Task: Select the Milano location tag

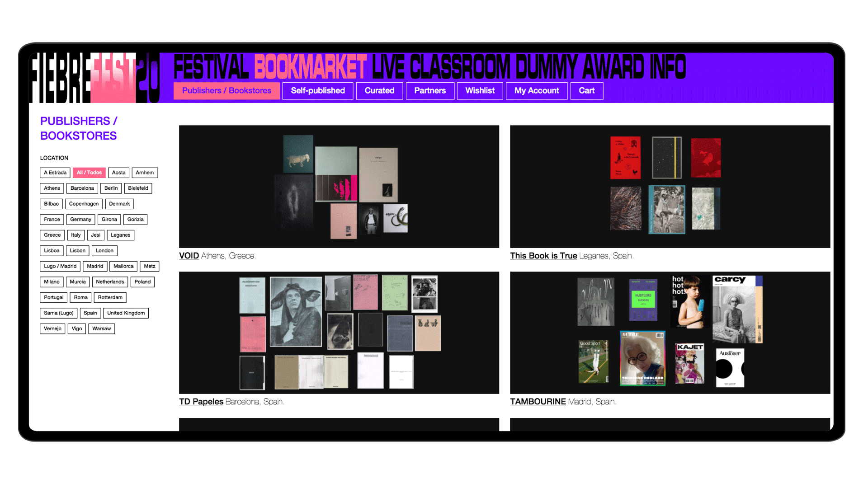Action: (52, 282)
